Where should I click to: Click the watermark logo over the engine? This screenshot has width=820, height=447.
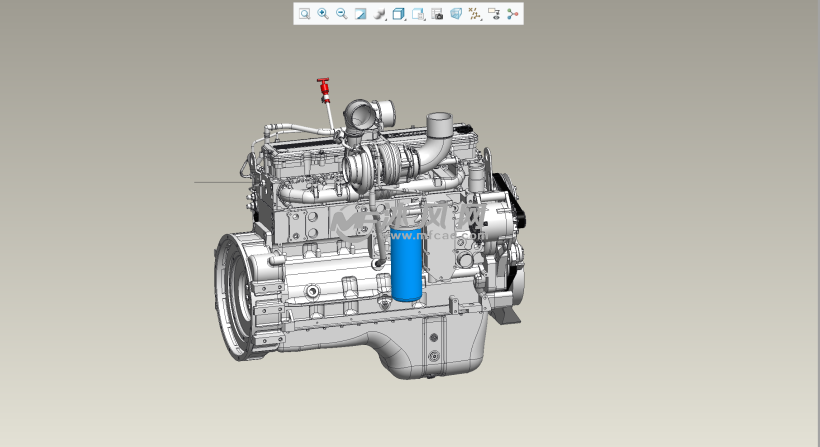tap(410, 220)
